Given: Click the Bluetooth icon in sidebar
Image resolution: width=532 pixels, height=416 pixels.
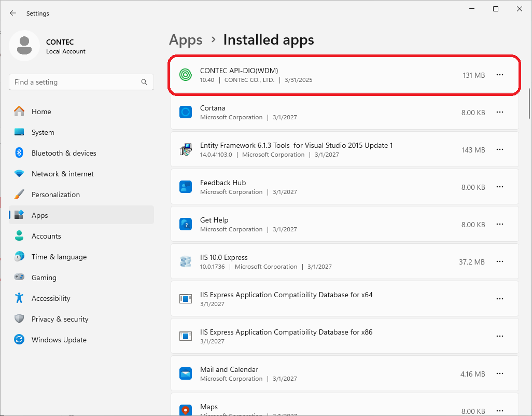Looking at the screenshot, I should pyautogui.click(x=19, y=152).
